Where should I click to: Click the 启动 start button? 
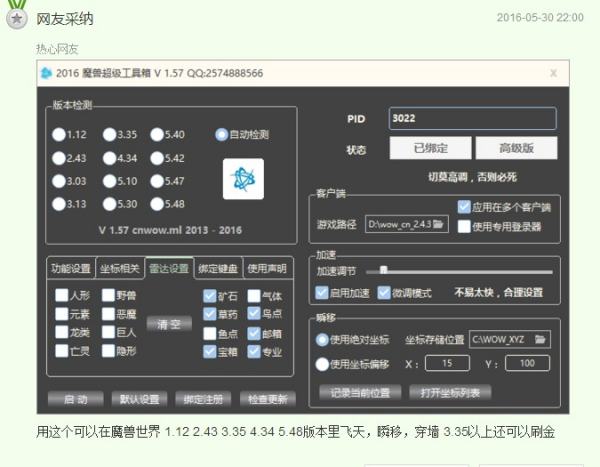click(76, 399)
